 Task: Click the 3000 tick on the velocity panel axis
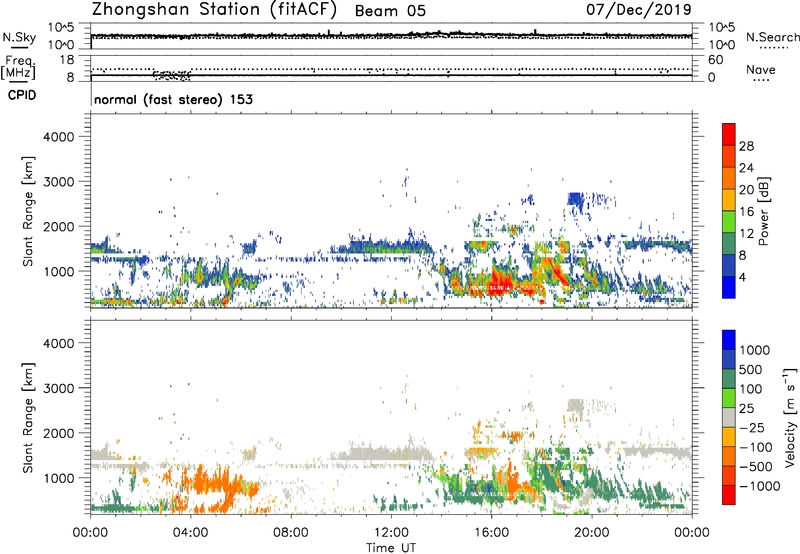58,388
